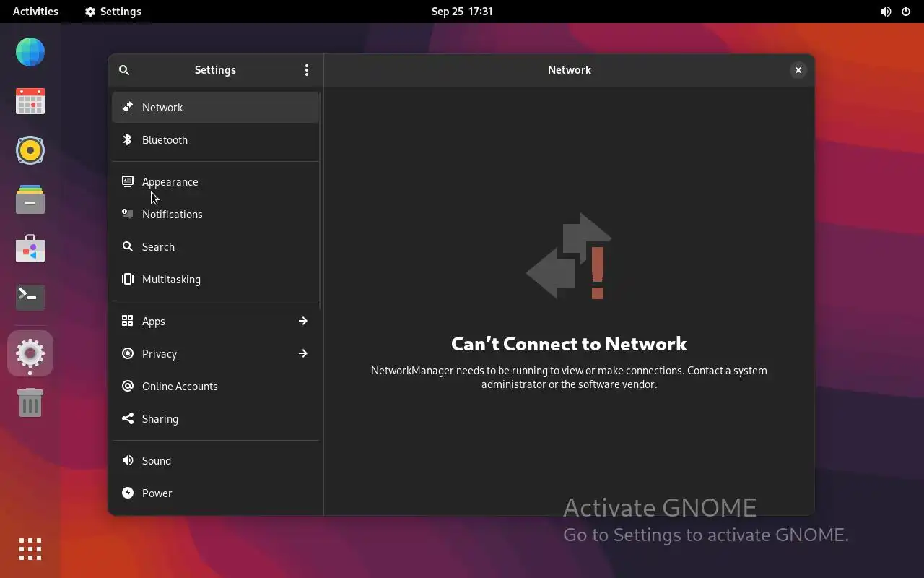
Task: Select the Network settings panel label
Action: point(162,107)
